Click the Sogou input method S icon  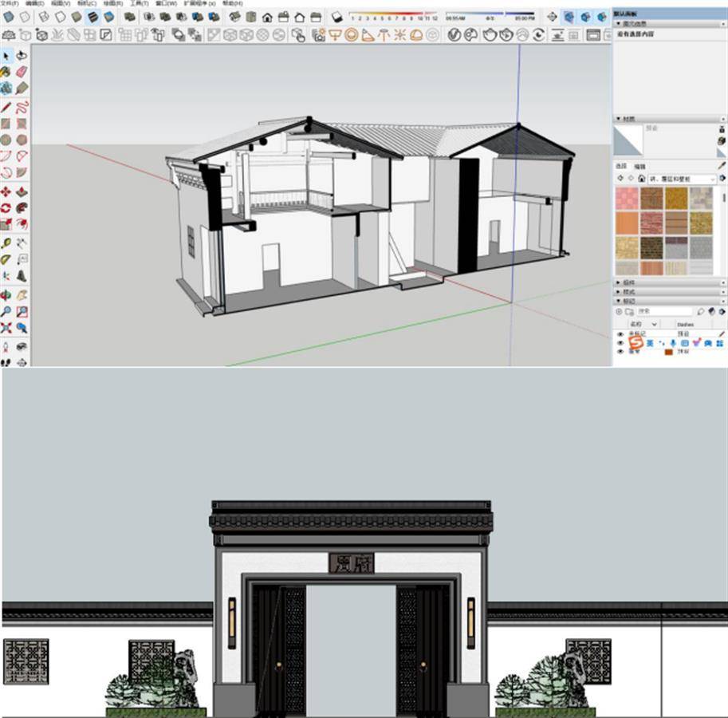pyautogui.click(x=635, y=342)
